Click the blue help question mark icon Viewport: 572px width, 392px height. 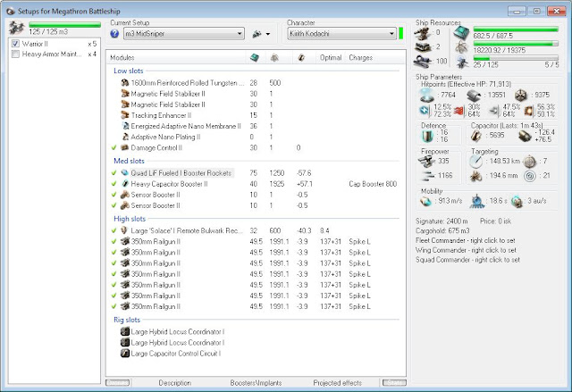coord(114,34)
